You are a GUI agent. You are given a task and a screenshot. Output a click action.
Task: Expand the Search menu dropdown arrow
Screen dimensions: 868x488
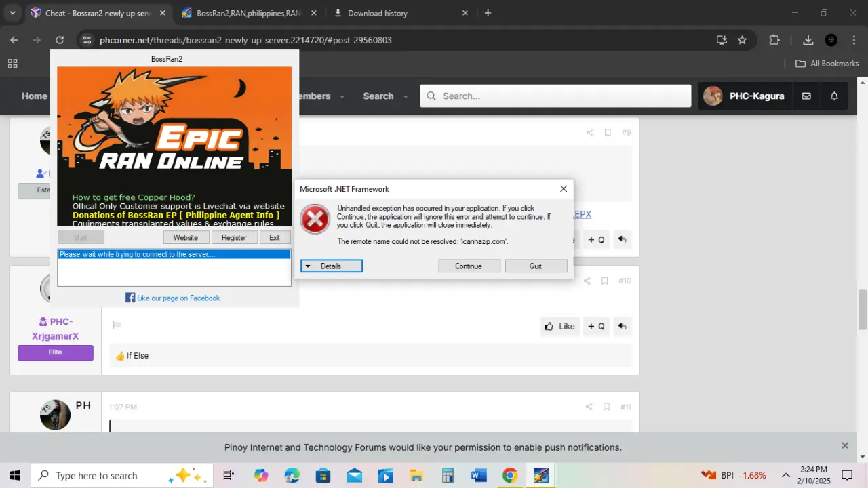coord(406,96)
